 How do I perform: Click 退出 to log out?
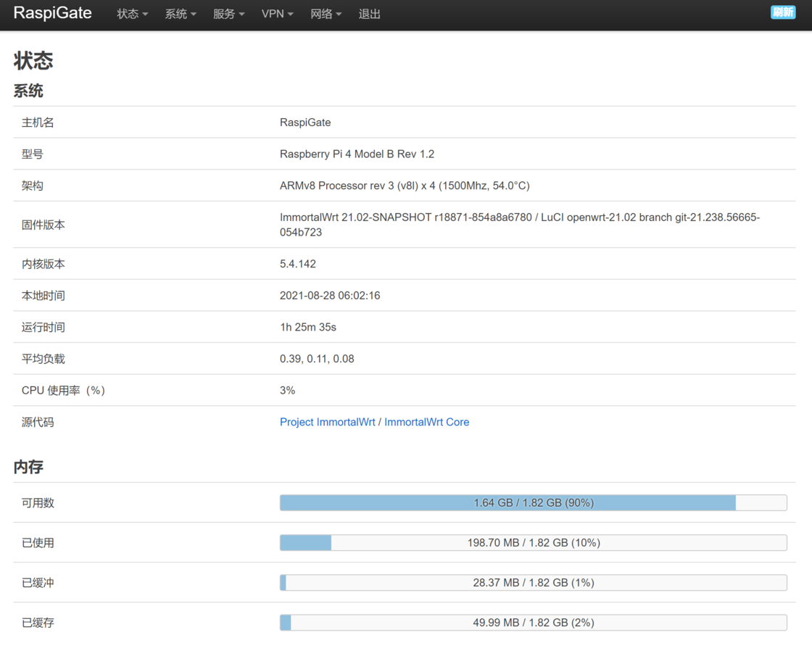369,14
